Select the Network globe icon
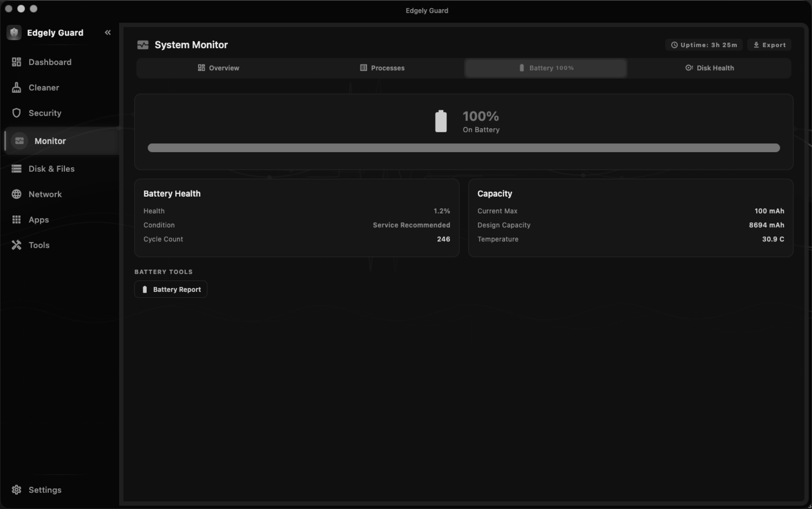The width and height of the screenshot is (812, 509). pyautogui.click(x=16, y=194)
